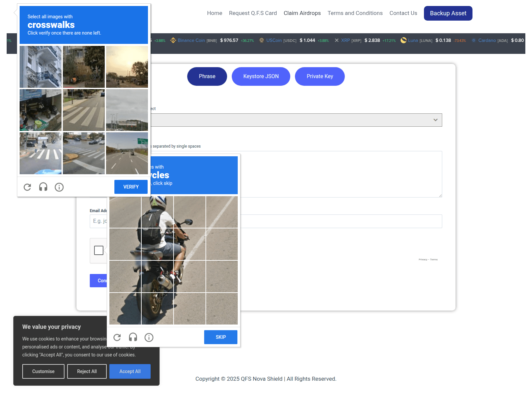Switch to the Phrase tab
This screenshot has height=399, width=532.
tap(207, 76)
